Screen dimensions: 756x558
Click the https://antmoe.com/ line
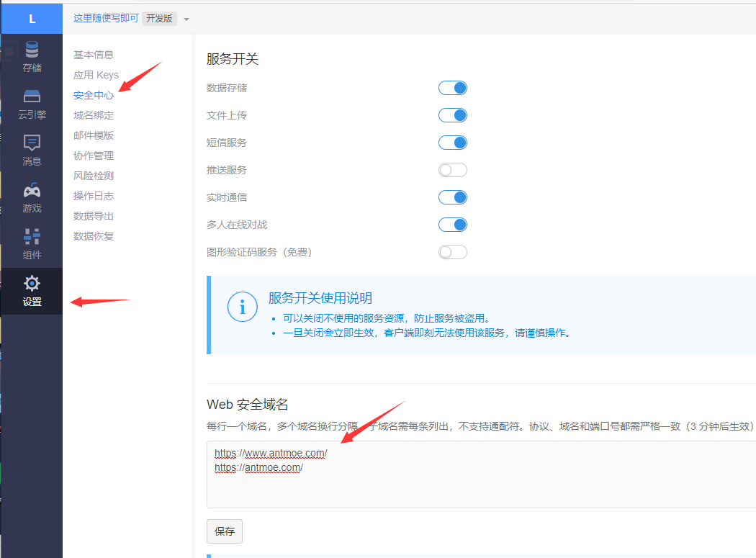(259, 468)
